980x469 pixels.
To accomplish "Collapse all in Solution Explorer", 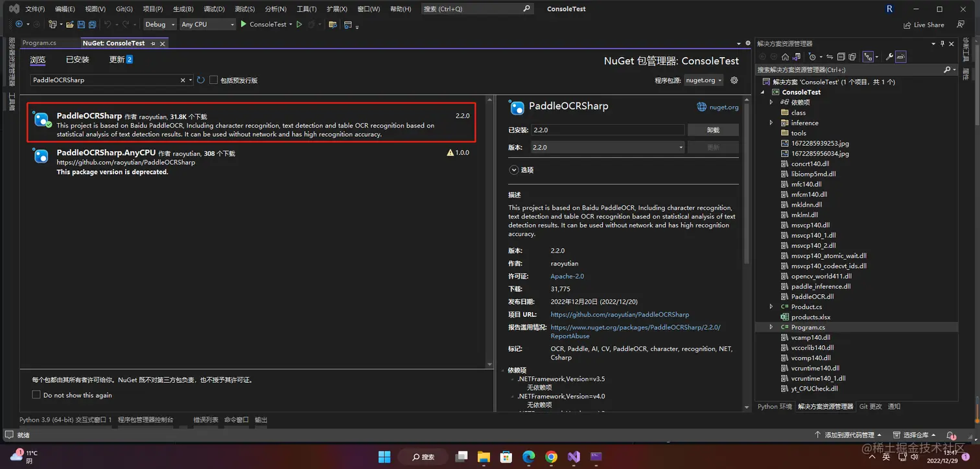I will (x=841, y=57).
